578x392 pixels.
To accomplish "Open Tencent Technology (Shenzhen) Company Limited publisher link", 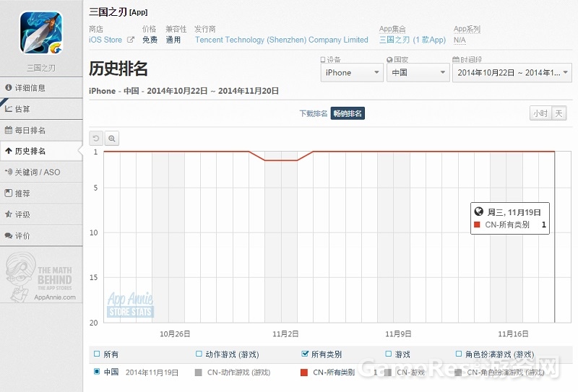I will [x=282, y=40].
